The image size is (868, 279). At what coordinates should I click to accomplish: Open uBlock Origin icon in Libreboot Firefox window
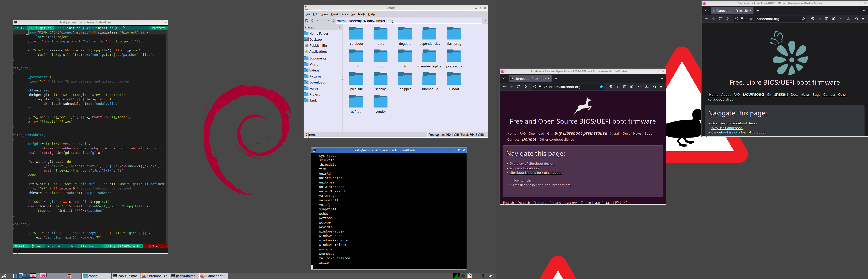click(x=639, y=87)
